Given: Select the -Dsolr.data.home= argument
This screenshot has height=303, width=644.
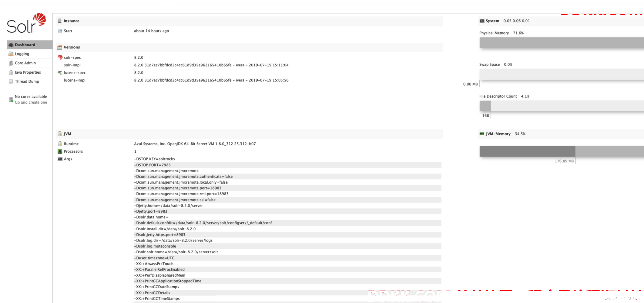Looking at the screenshot, I should click(151, 217).
